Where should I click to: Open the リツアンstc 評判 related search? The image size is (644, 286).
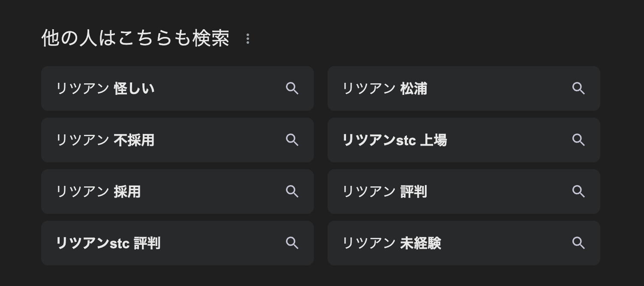(x=108, y=243)
